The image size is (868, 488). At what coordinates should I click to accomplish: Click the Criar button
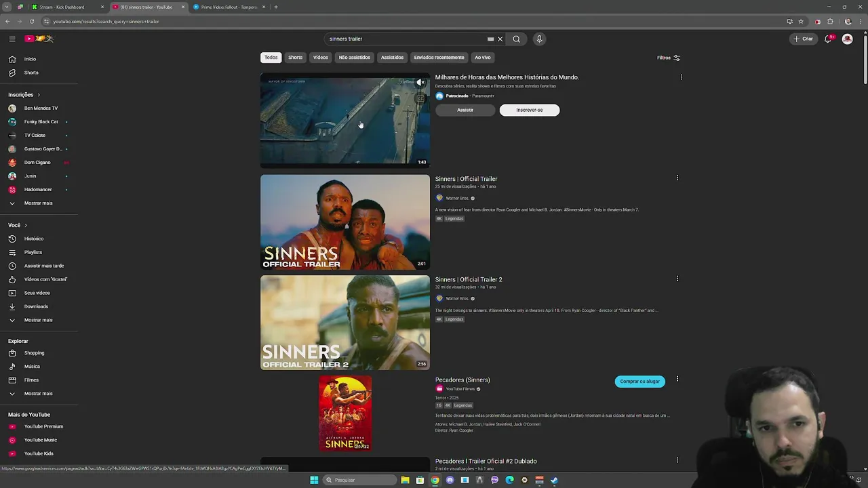803,39
